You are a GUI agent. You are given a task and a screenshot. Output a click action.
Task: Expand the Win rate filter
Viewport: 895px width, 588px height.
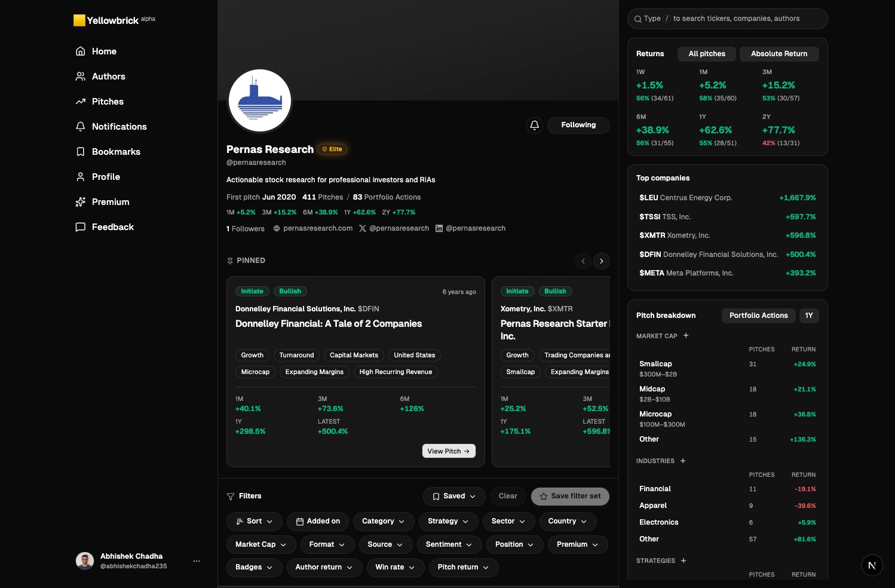click(396, 567)
